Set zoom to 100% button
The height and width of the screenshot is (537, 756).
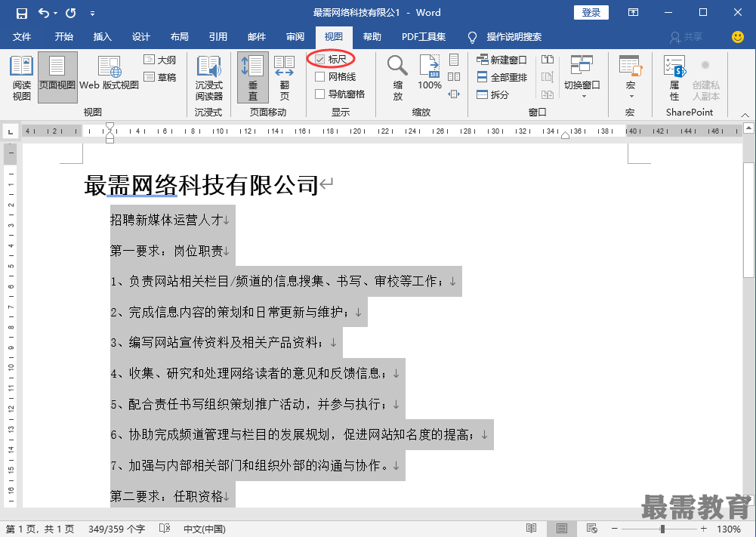[430, 73]
